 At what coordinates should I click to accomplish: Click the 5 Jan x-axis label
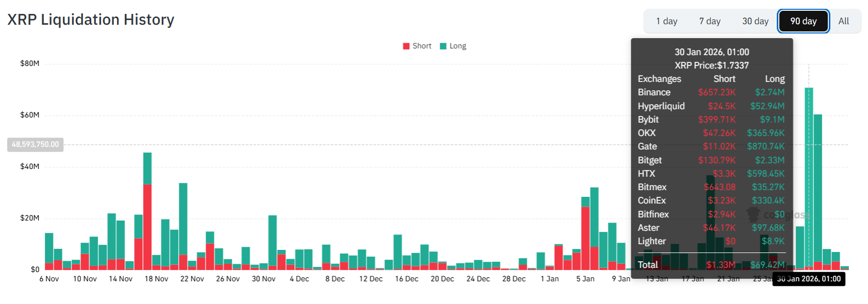[x=586, y=279]
